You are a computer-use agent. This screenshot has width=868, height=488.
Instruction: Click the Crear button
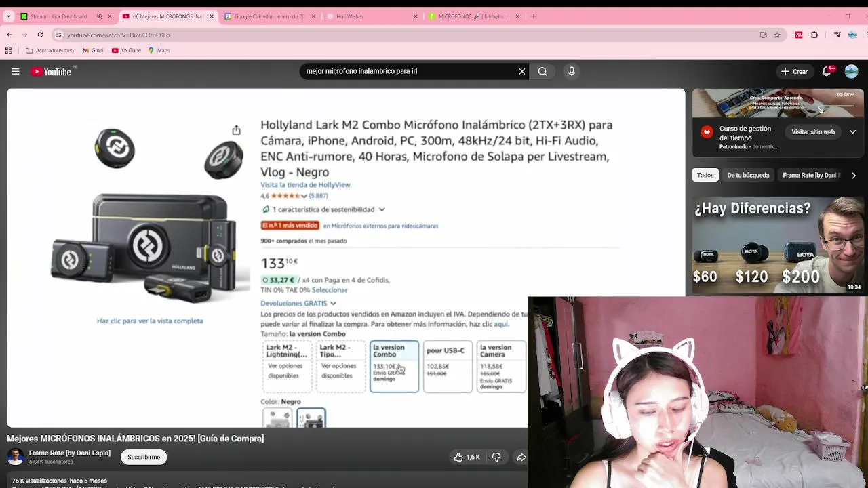point(795,71)
